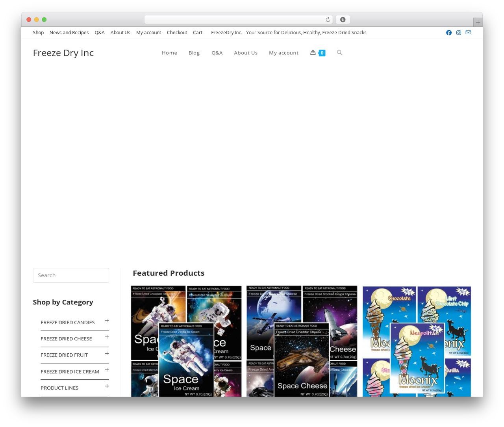Click the cart item count badge

[322, 53]
